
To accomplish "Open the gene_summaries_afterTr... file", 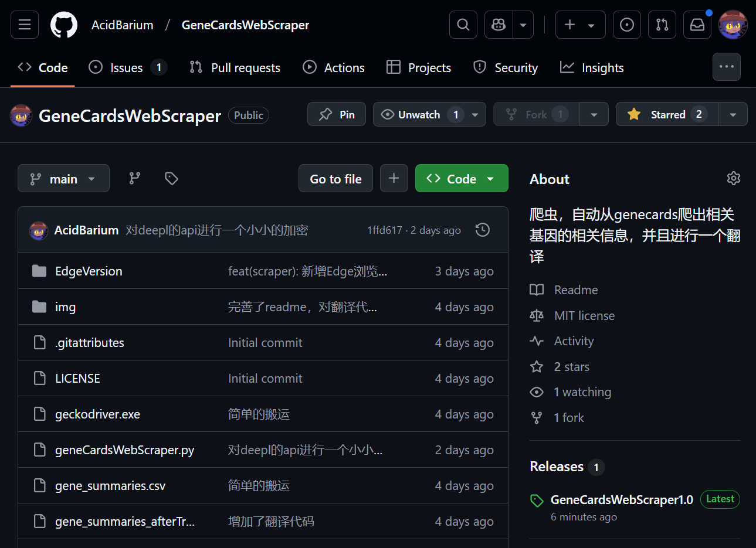I will click(125, 521).
